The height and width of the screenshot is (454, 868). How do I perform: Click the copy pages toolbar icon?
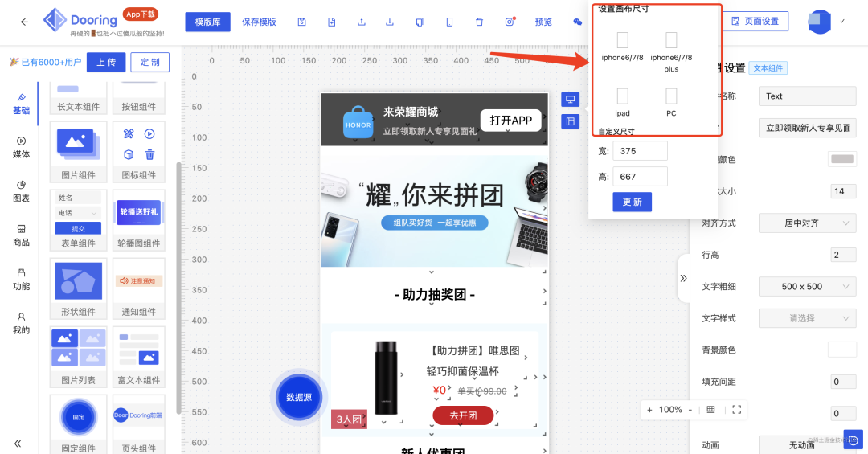(x=420, y=22)
